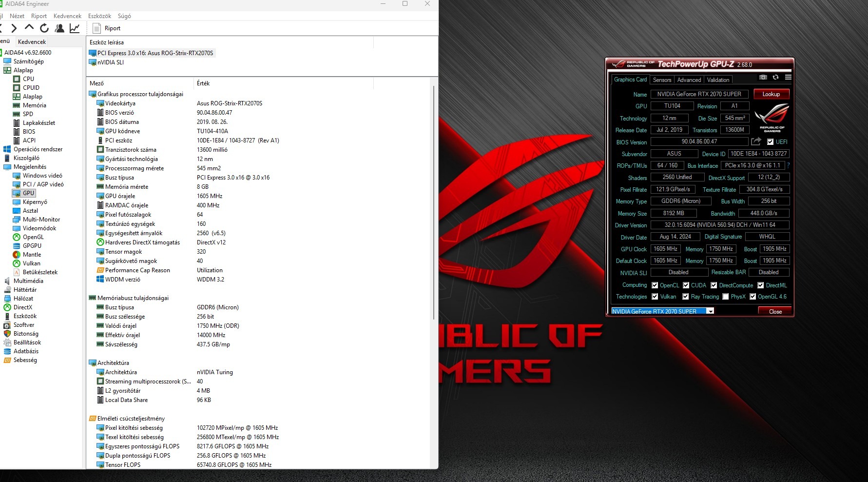Click the BIOS export share icon in GPU-Z
The image size is (868, 482).
point(756,141)
